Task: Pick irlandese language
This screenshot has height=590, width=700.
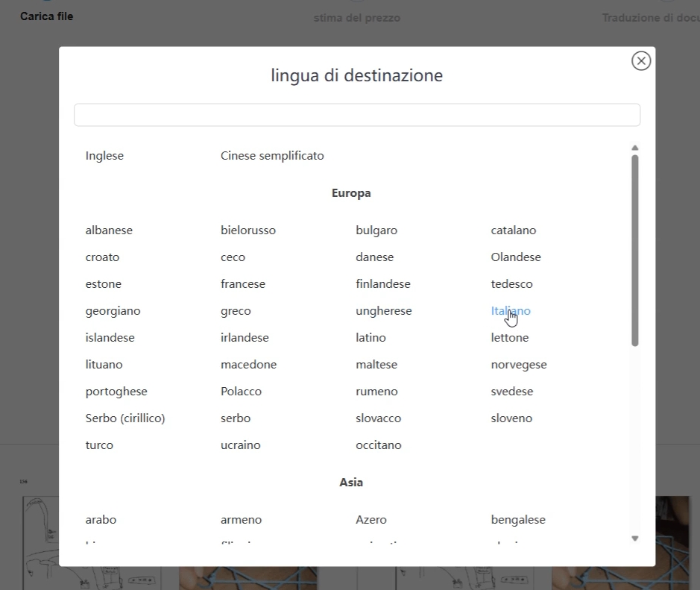Action: [245, 338]
